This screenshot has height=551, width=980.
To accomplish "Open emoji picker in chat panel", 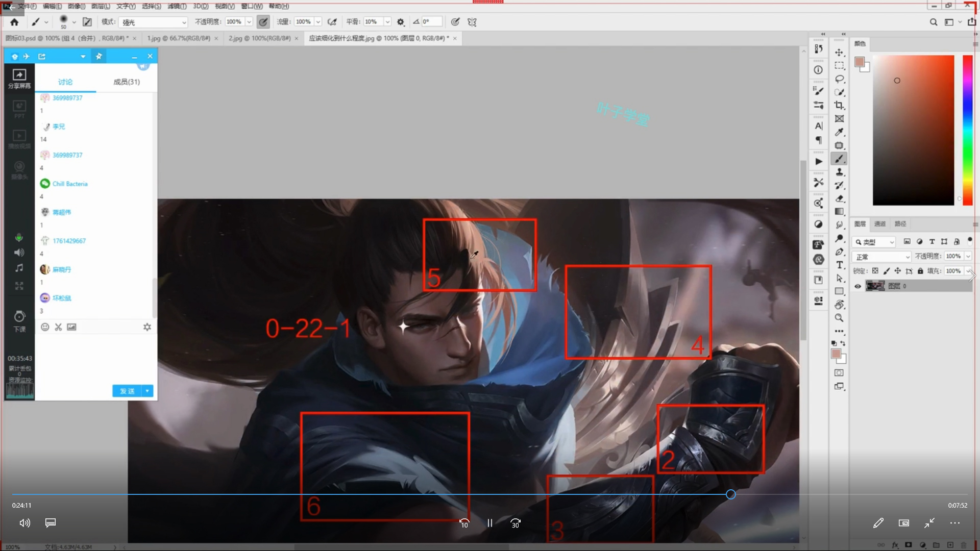I will pos(45,327).
